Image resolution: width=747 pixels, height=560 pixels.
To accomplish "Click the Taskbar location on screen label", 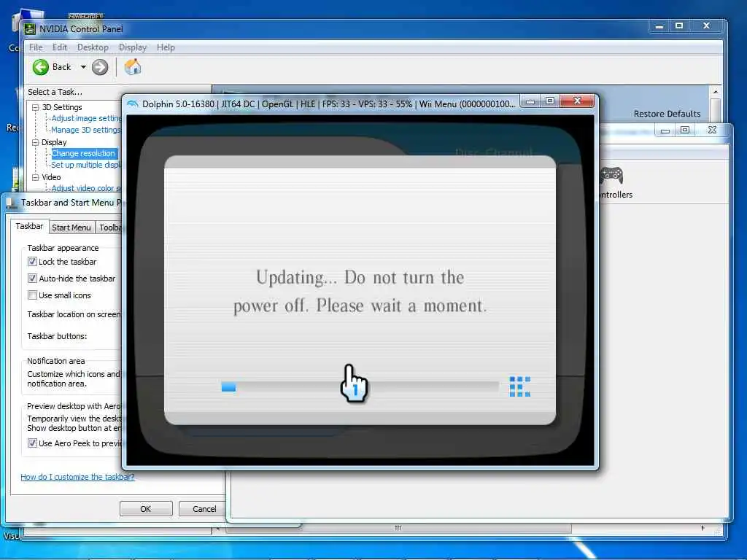I will point(74,314).
